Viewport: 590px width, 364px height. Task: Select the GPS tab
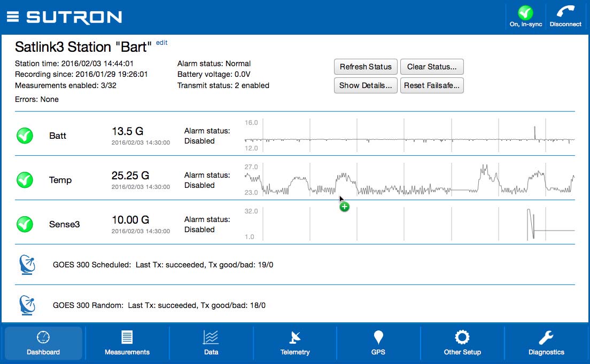(x=378, y=343)
